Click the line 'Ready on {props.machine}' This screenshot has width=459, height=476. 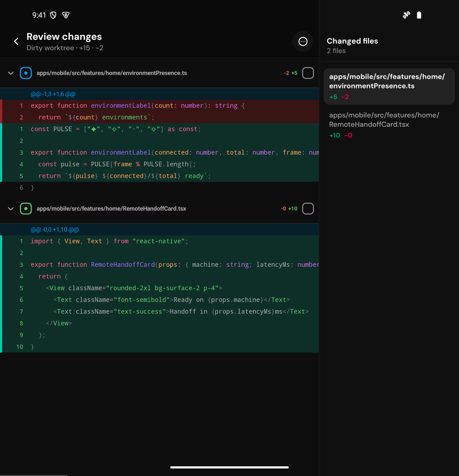pyautogui.click(x=159, y=300)
